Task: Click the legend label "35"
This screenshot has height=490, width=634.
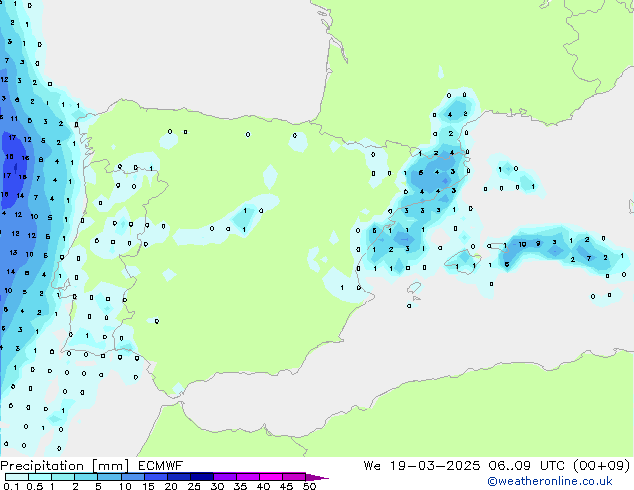Action: coord(240,486)
